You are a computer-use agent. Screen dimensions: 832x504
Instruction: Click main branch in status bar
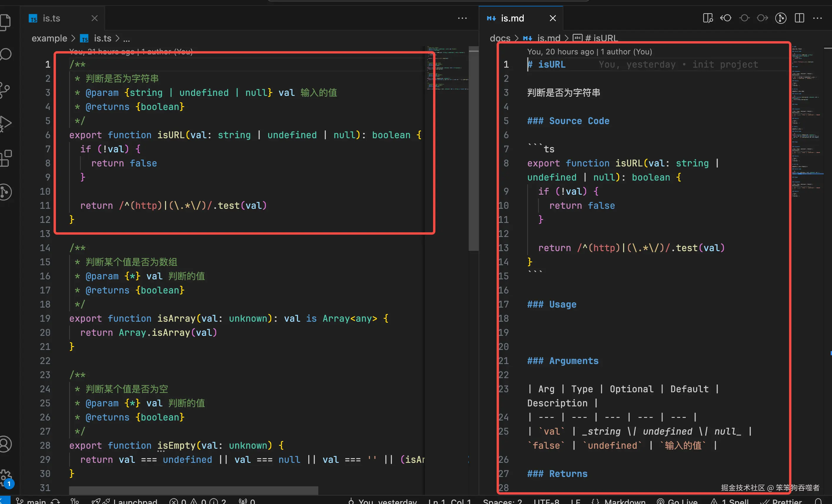click(36, 501)
